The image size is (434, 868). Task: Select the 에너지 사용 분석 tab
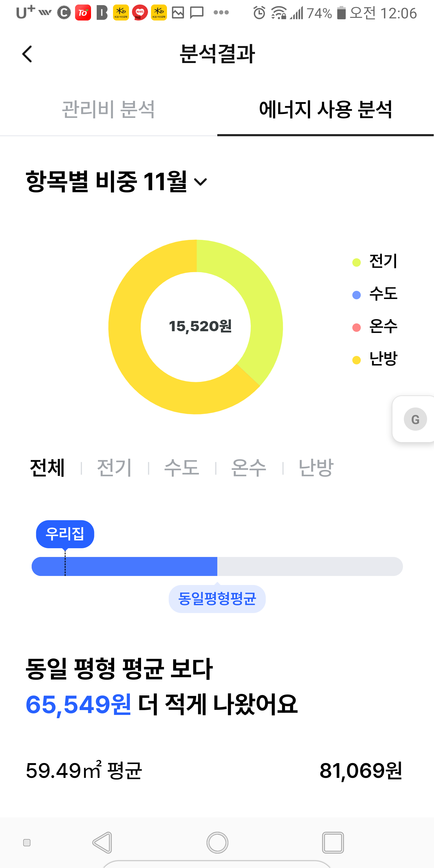[325, 109]
